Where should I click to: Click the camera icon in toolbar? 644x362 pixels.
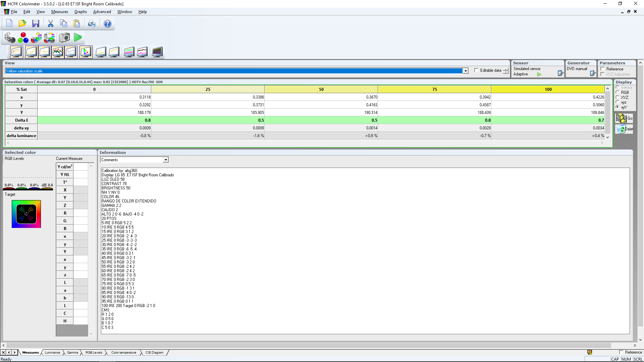64,38
